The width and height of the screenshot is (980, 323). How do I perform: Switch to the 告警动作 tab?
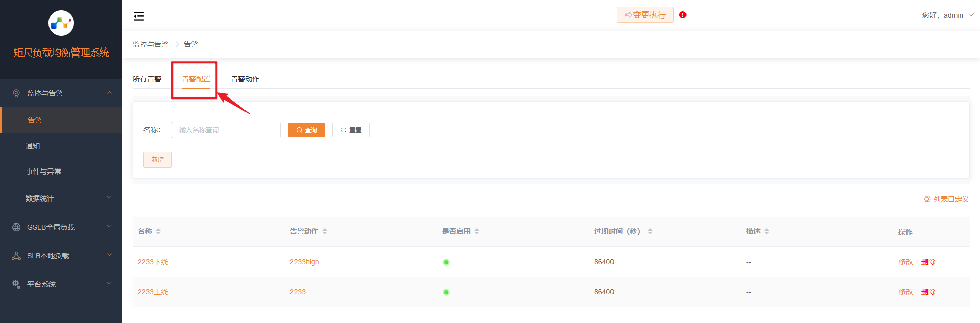(245, 79)
